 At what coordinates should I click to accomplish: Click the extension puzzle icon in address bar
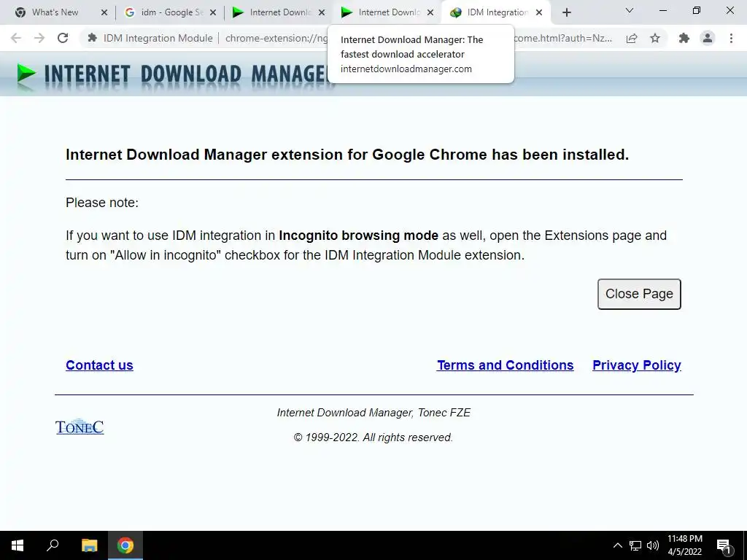(x=93, y=38)
